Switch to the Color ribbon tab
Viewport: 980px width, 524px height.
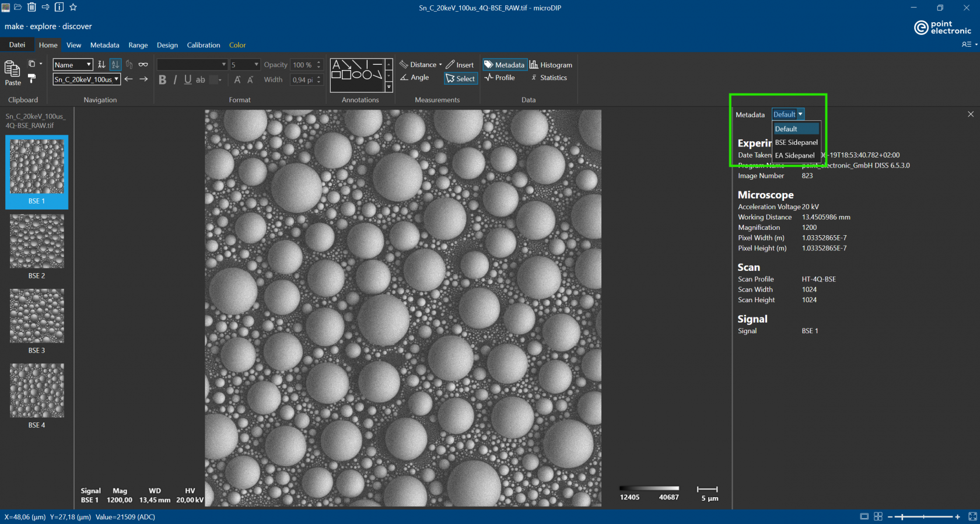click(237, 45)
